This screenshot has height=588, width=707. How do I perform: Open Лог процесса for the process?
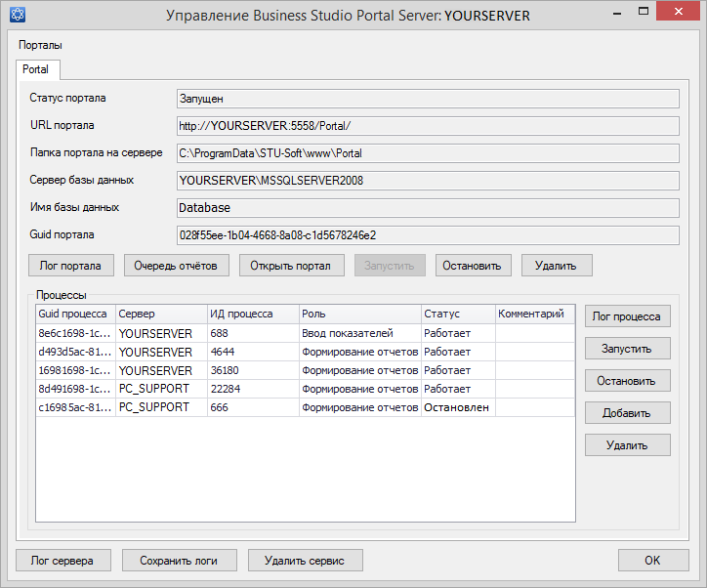(628, 316)
